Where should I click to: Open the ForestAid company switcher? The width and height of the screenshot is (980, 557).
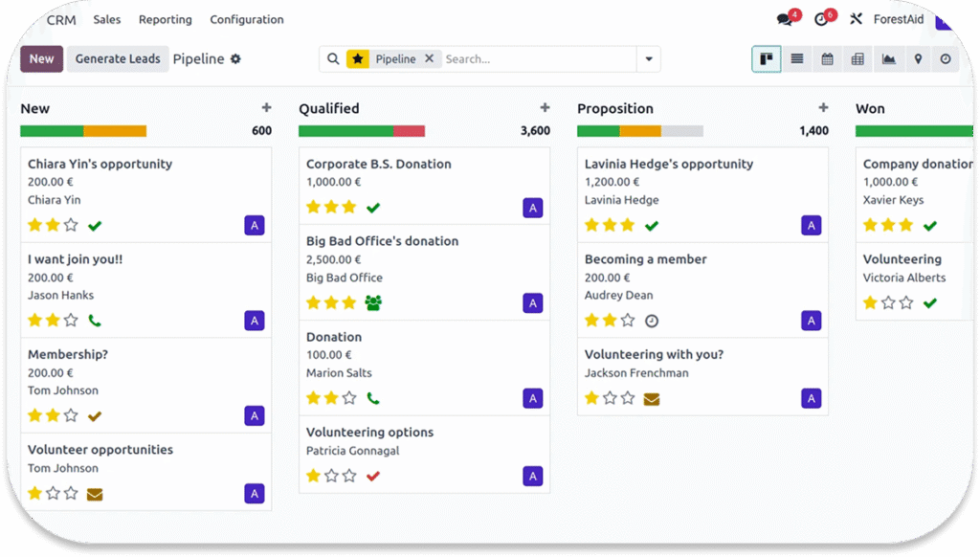click(899, 19)
